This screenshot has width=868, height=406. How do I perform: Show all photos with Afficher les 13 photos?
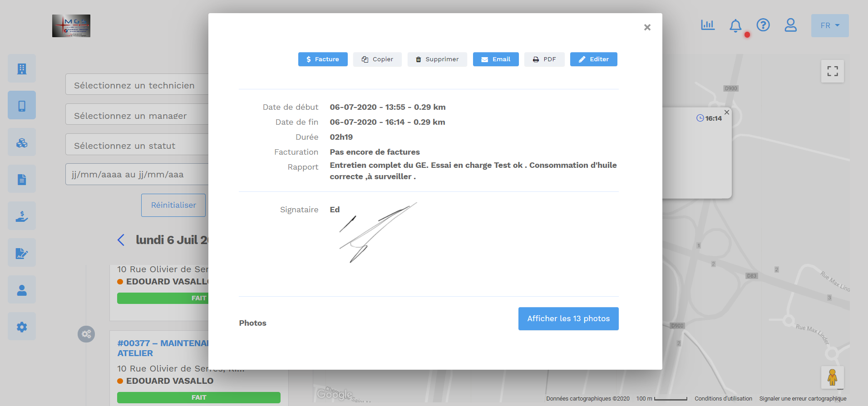tap(568, 319)
